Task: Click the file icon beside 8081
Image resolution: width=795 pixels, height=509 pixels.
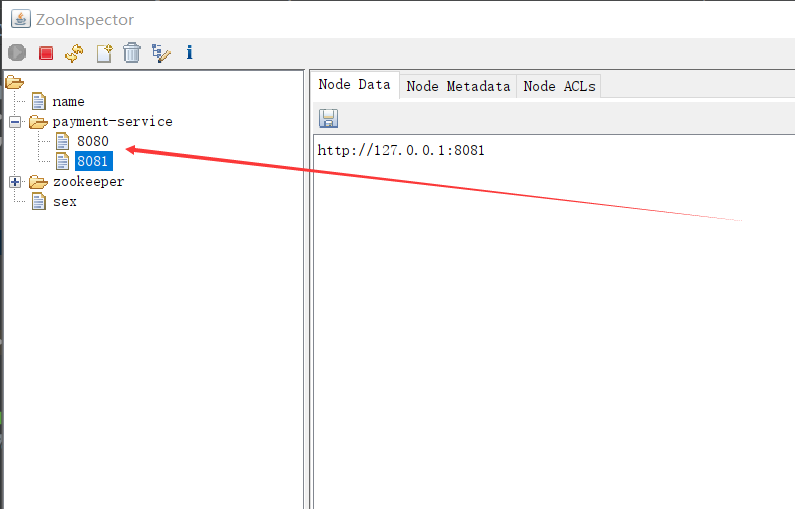Action: point(62,161)
